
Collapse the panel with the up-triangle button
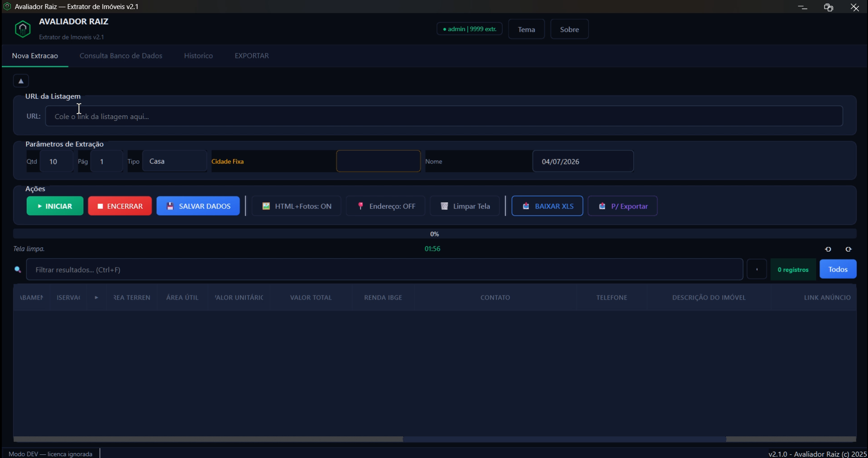tap(21, 81)
